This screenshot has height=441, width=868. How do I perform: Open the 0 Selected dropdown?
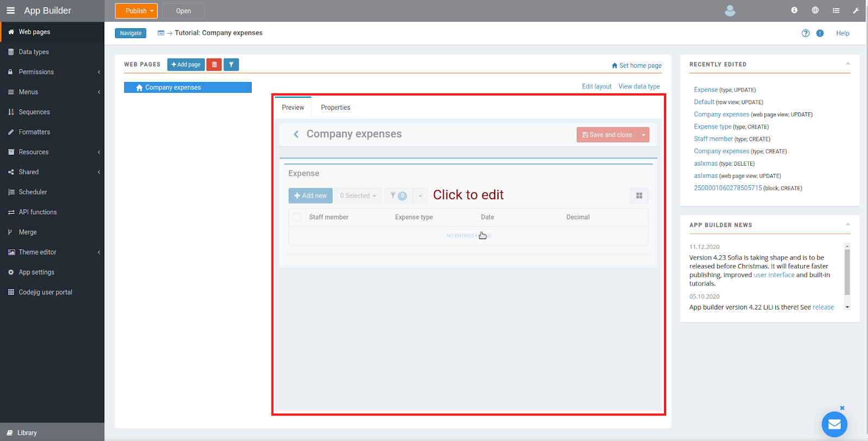pos(358,196)
